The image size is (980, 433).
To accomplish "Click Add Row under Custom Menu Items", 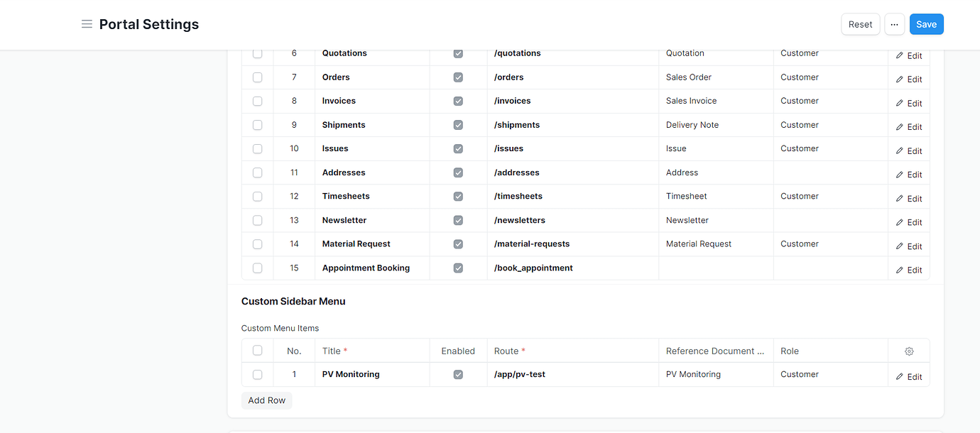I will click(266, 400).
